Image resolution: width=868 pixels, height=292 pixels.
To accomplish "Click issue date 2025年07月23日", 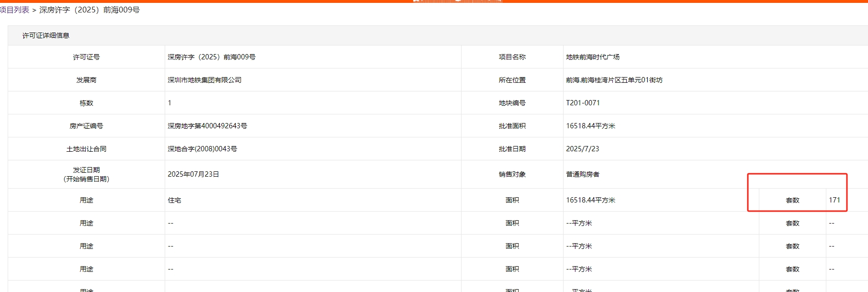I will click(193, 174).
